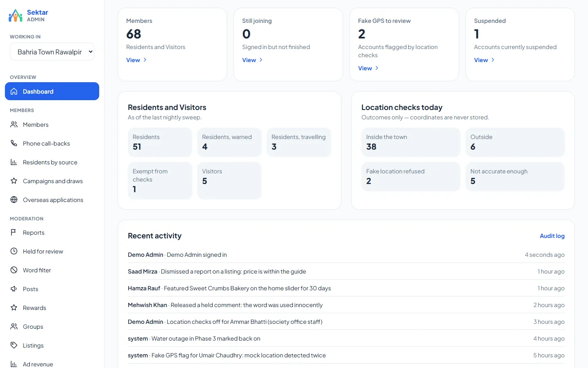The height and width of the screenshot is (368, 588).
Task: Open Phone call-backs page
Action: (x=52, y=144)
